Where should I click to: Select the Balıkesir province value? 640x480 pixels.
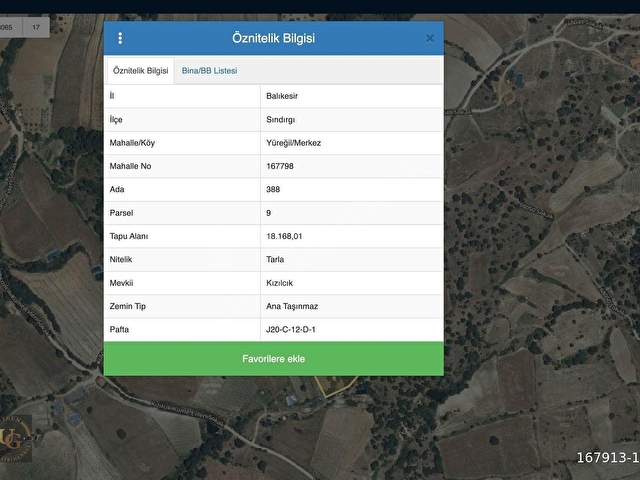[x=282, y=96]
